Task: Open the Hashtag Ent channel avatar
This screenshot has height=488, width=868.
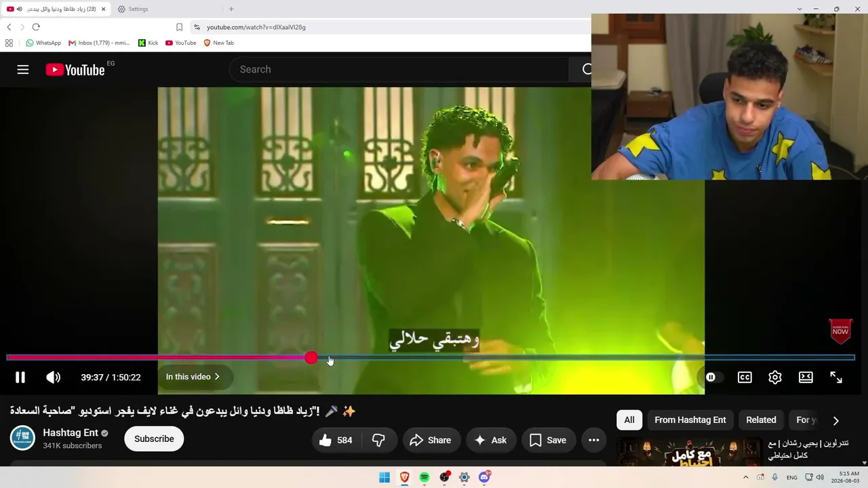Action: (22, 438)
